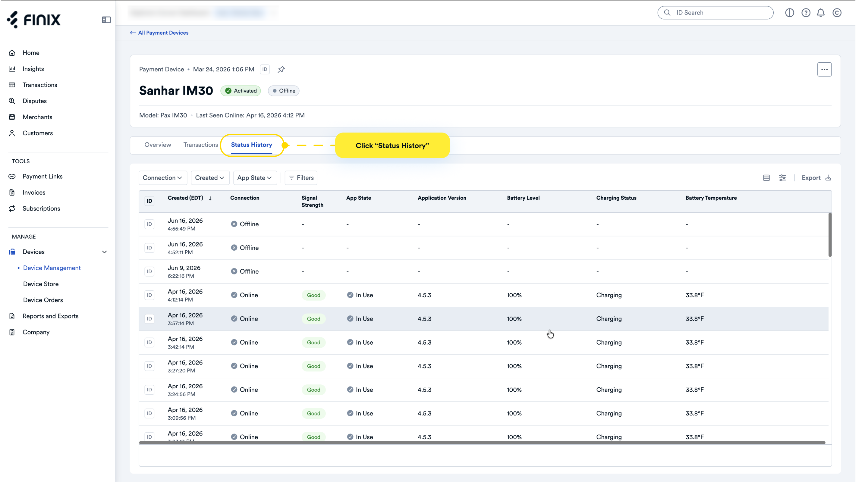868x482 pixels.
Task: Select Device Management submenu item
Action: pos(52,268)
